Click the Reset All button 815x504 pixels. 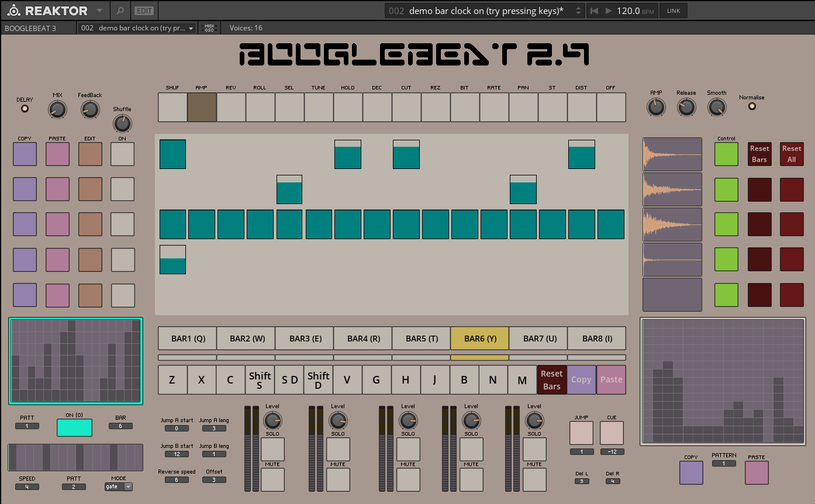click(792, 154)
